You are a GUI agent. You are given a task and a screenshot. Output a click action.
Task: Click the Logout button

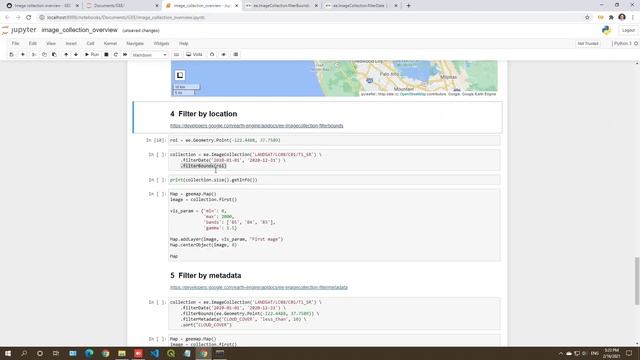point(628,30)
